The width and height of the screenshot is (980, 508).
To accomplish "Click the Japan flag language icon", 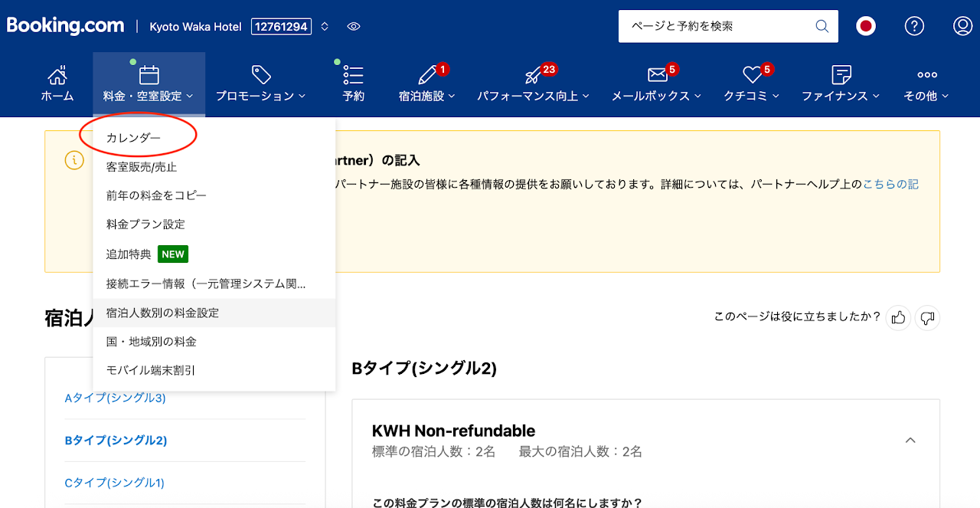I will coord(866,26).
